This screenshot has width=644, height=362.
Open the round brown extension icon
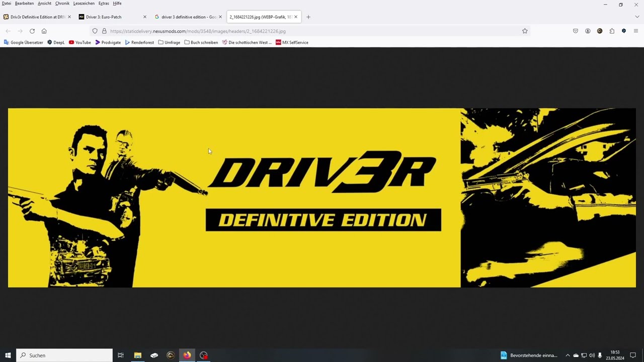600,31
